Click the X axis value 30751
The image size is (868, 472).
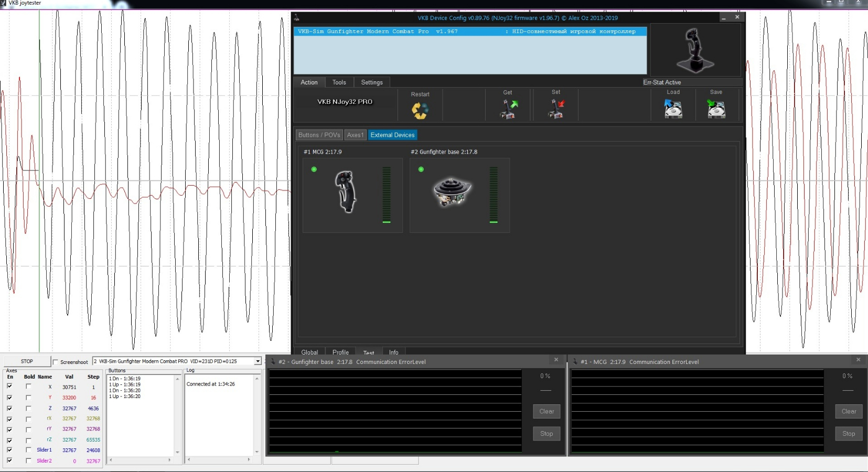[x=69, y=387]
